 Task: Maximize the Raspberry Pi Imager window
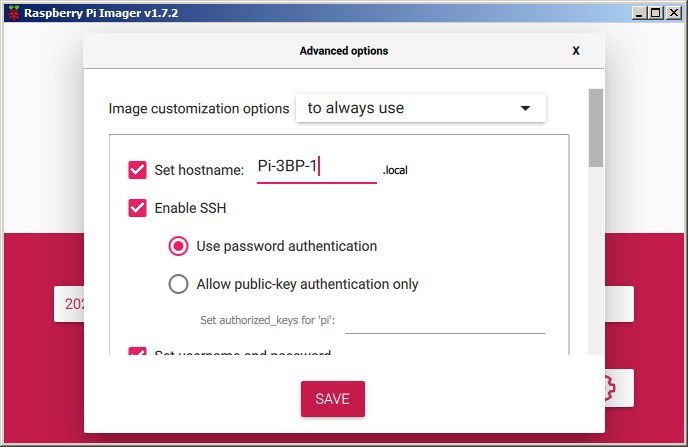[x=654, y=13]
